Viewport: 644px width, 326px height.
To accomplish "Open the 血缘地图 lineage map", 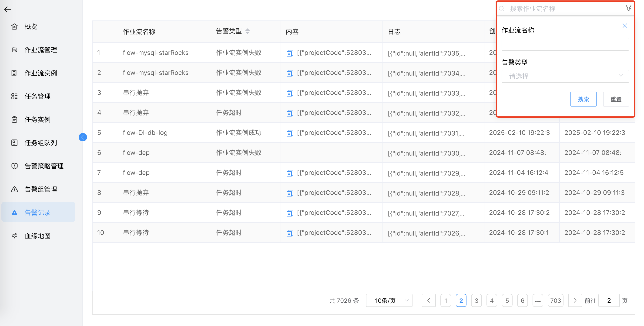I will pos(37,236).
